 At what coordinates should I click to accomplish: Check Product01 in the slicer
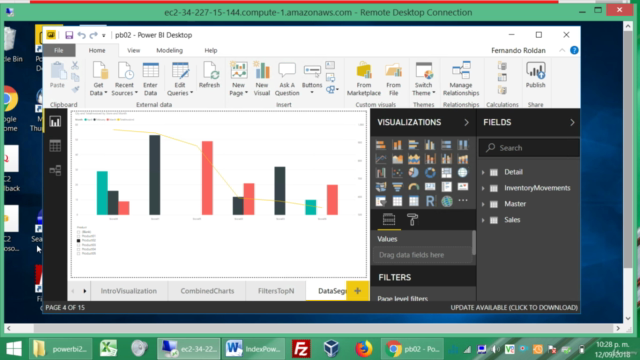coord(78,236)
